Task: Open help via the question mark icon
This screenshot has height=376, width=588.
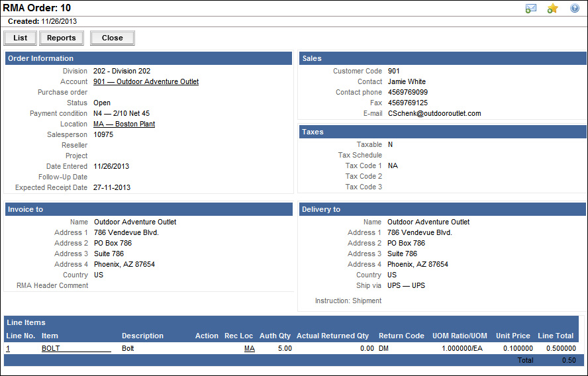Action: click(575, 9)
